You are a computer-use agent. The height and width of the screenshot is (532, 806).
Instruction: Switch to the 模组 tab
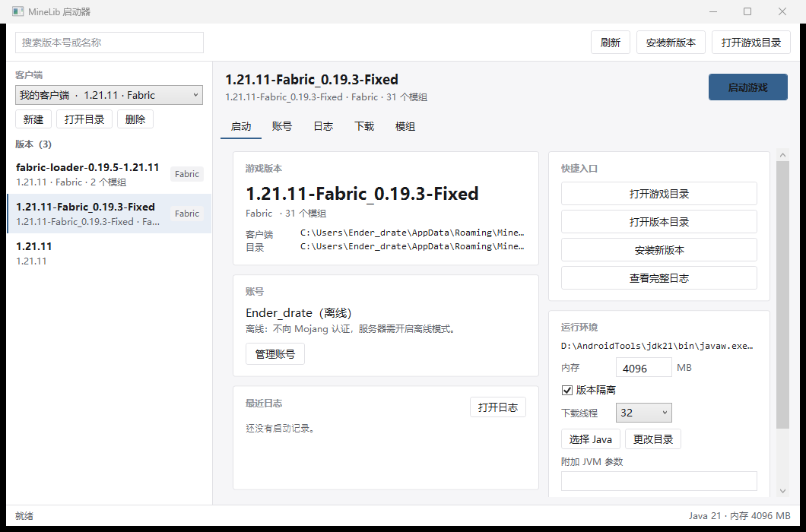point(405,126)
